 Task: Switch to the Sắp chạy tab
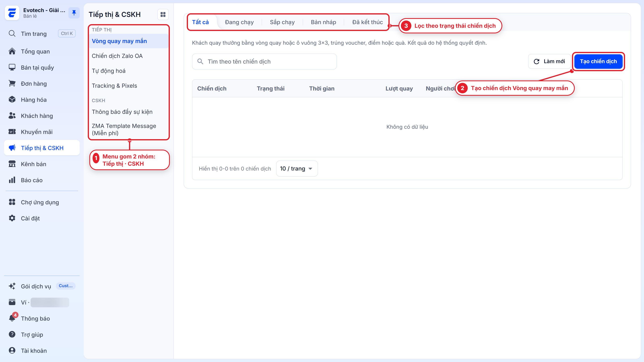(x=282, y=22)
